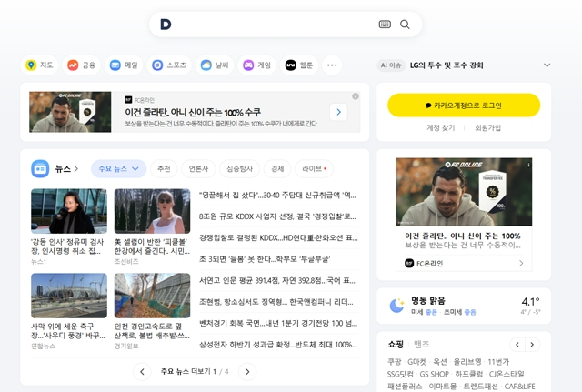
Task: Open the 메일 mail shortcut
Action: 124,65
